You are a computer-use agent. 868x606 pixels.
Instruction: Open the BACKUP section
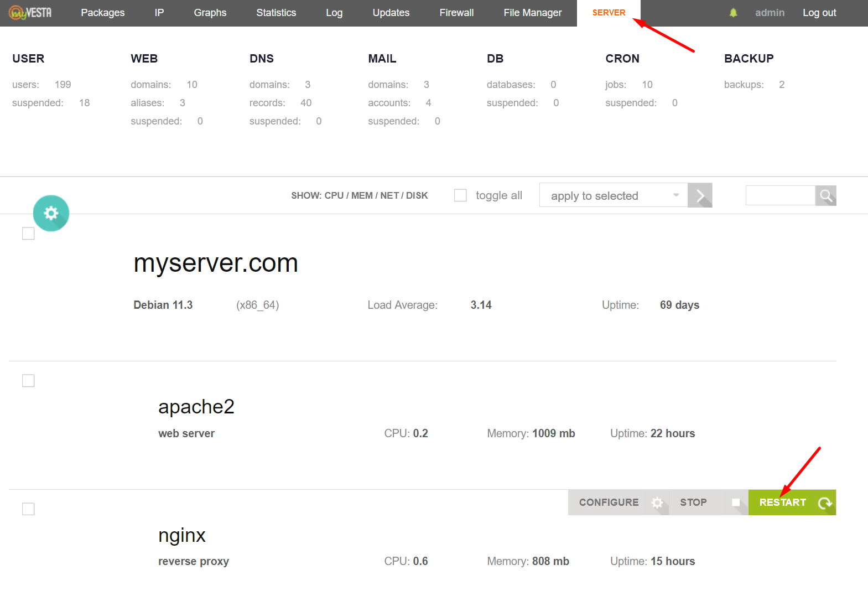click(749, 59)
